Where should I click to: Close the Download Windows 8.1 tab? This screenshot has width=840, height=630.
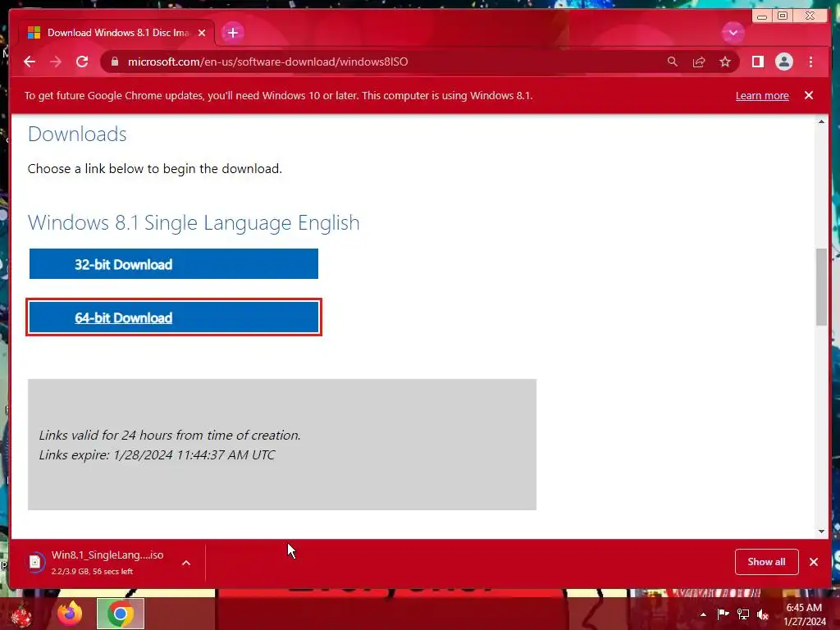pos(202,33)
